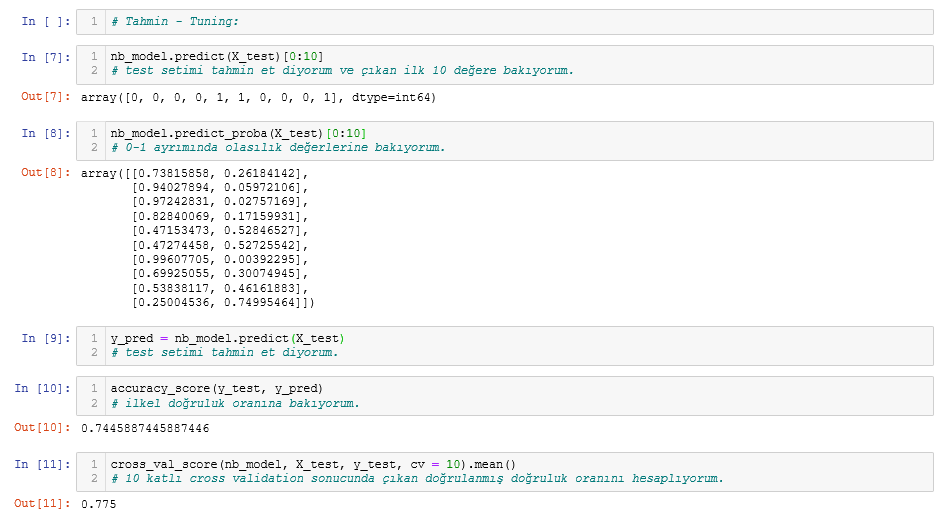
Task: Click the Out[7]: output prompt
Action: click(46, 97)
